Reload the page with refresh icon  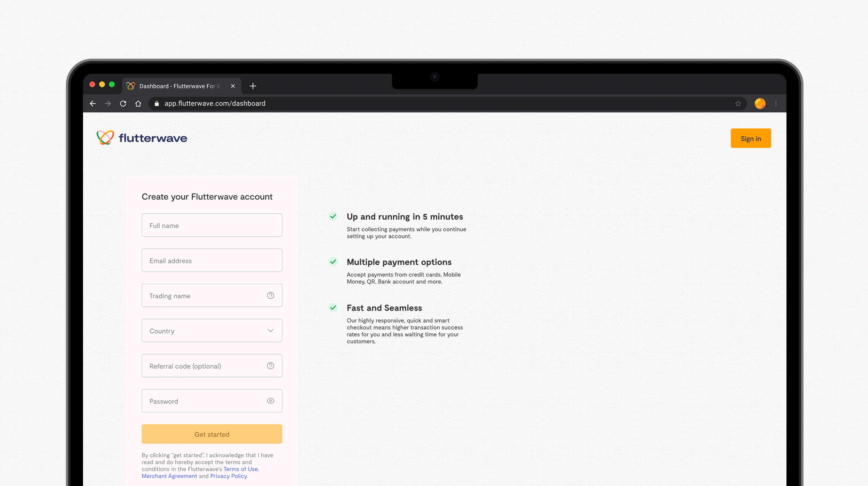click(123, 104)
